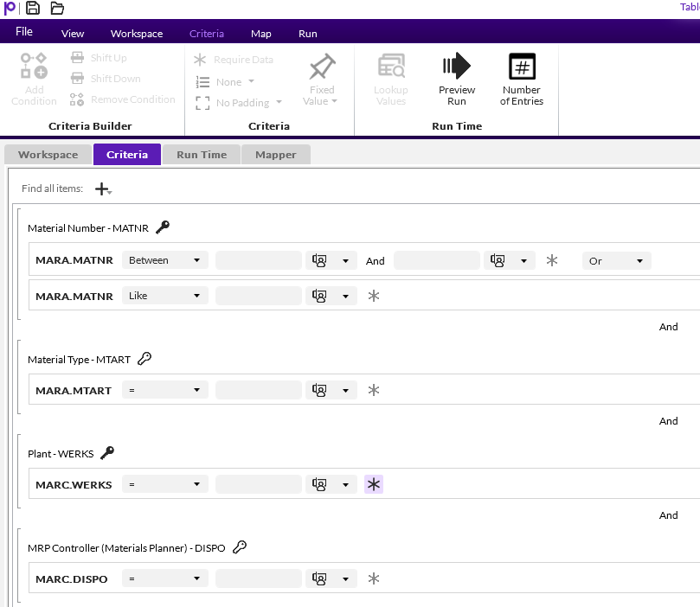Click the MARC.DISPO value field

[x=259, y=578]
